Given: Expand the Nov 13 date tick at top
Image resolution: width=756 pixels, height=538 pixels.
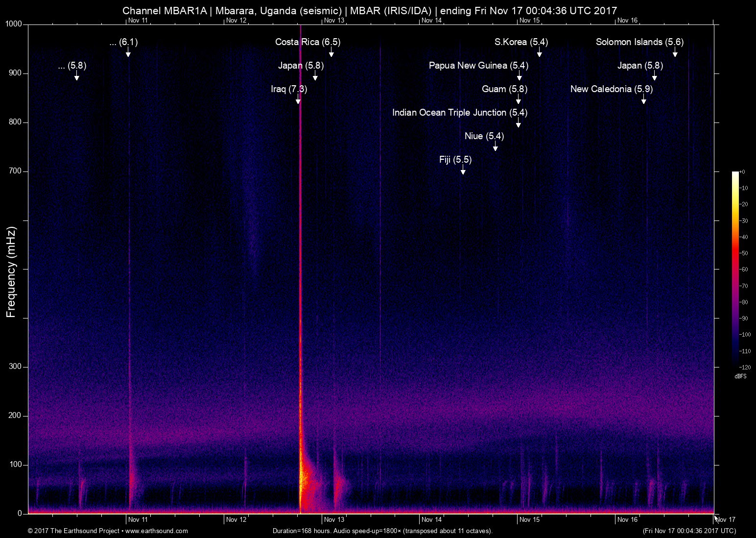Looking at the screenshot, I should 335,21.
